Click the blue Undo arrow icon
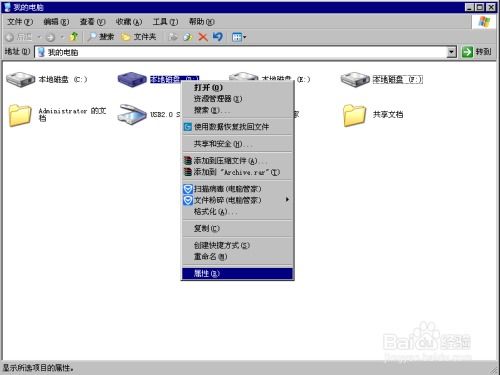The height and width of the screenshot is (375, 500). click(218, 37)
